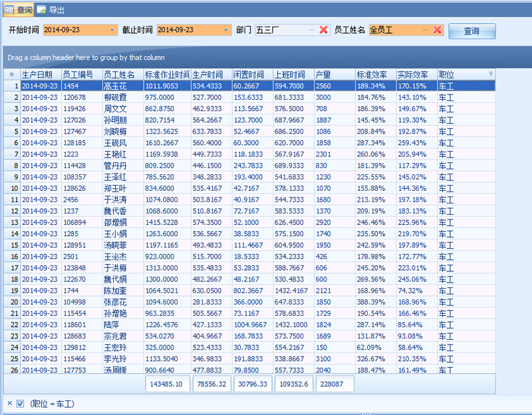Screen dimensions: 532x415
Task: Open 员工姓名 picker via ellipsis button
Action: pos(426,30)
